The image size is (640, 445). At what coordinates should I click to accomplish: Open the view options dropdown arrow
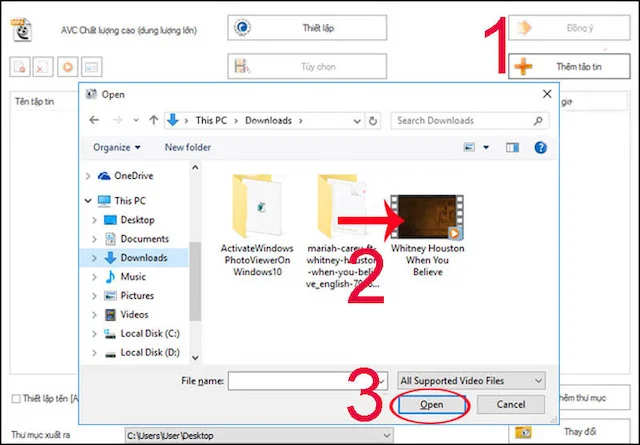pyautogui.click(x=486, y=147)
